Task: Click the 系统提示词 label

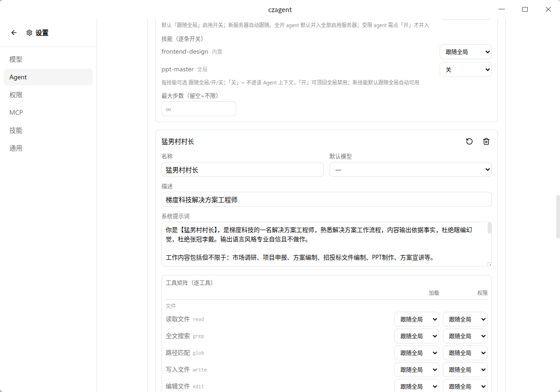Action: tap(175, 216)
